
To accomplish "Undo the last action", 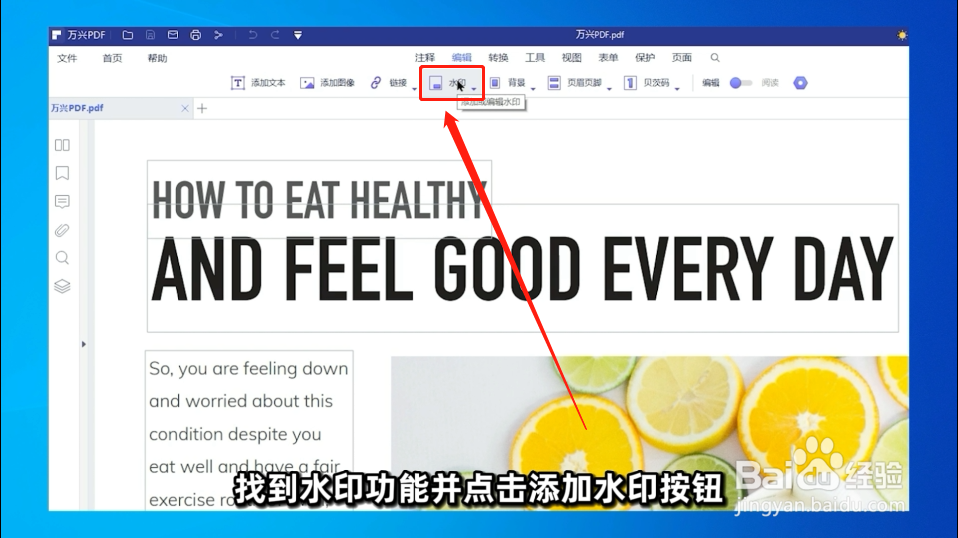I will tap(252, 35).
